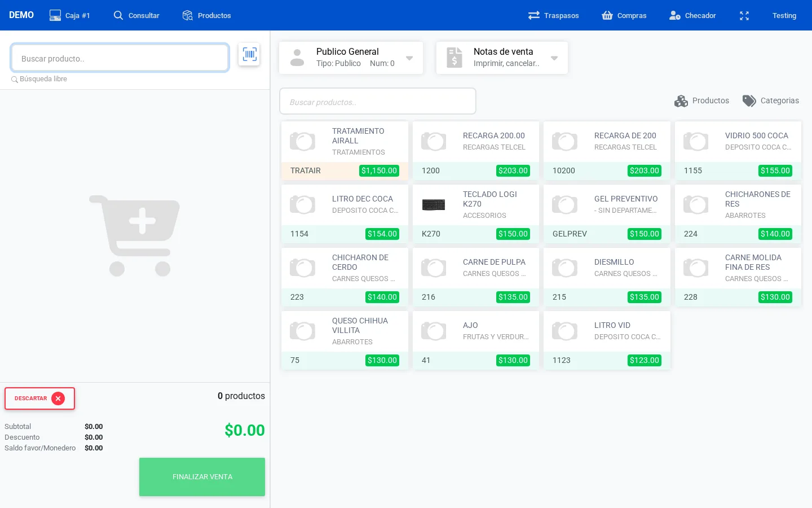Click product code GELPREV
The image size is (812, 508).
pyautogui.click(x=570, y=234)
